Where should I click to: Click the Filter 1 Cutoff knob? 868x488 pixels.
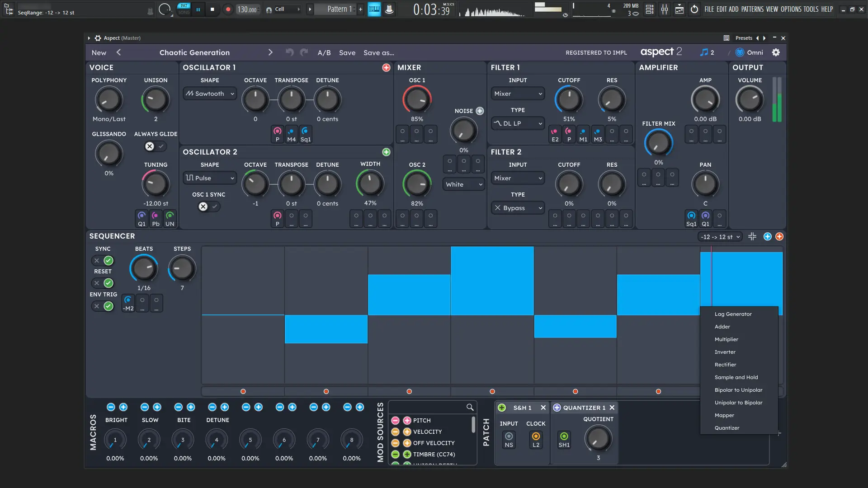click(569, 99)
